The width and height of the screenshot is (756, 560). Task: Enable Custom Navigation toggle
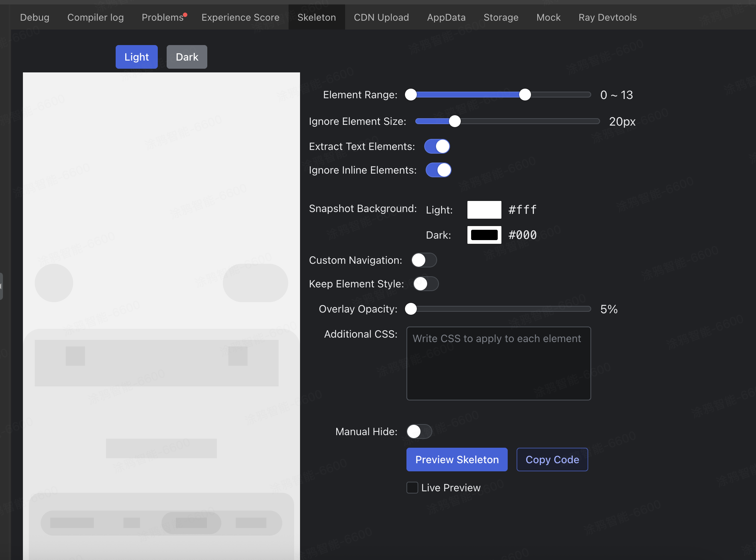pos(424,260)
